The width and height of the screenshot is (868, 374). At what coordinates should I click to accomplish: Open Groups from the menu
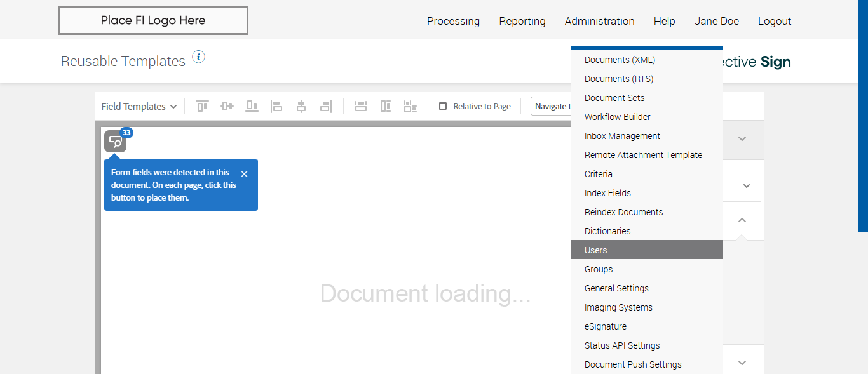click(x=647, y=269)
